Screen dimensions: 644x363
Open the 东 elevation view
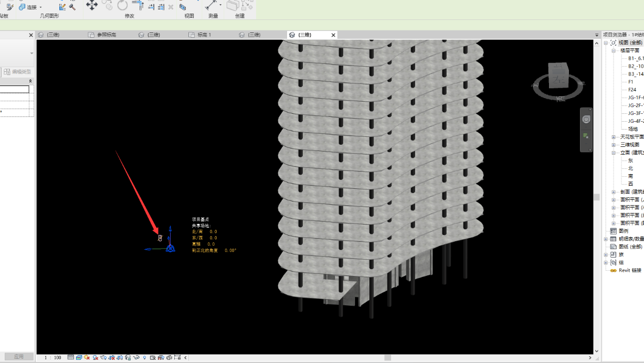click(x=630, y=161)
